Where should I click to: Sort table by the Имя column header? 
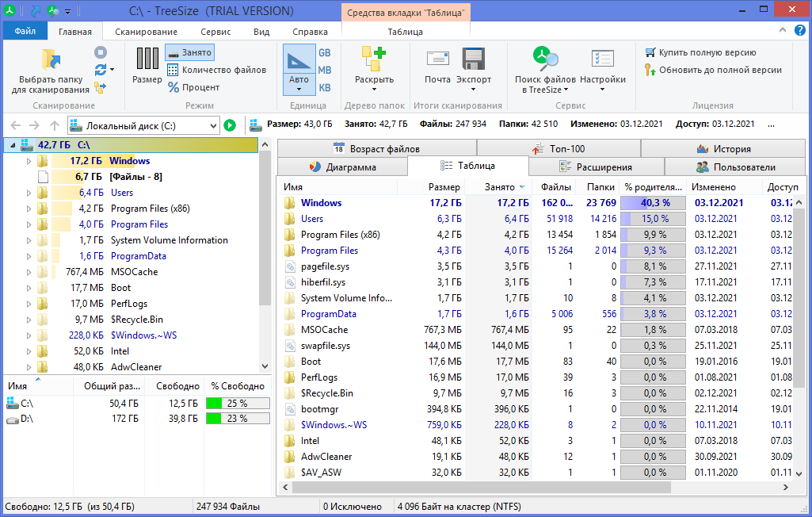coord(337,187)
